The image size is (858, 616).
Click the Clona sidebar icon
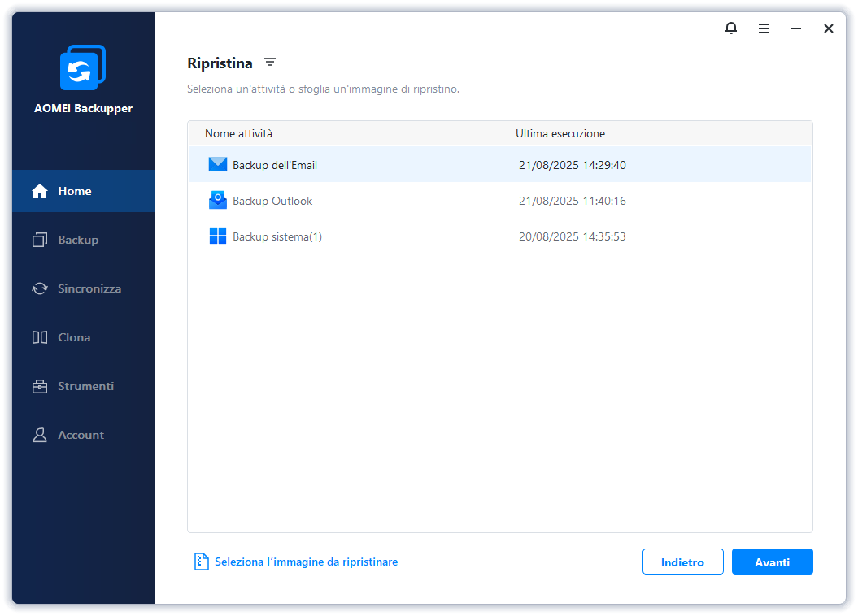tap(40, 337)
